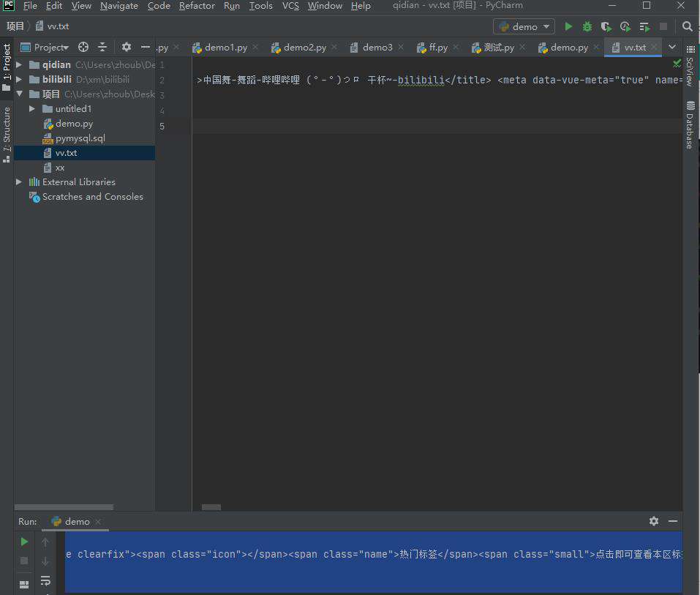Click line number 2 in the gutter

pos(162,81)
